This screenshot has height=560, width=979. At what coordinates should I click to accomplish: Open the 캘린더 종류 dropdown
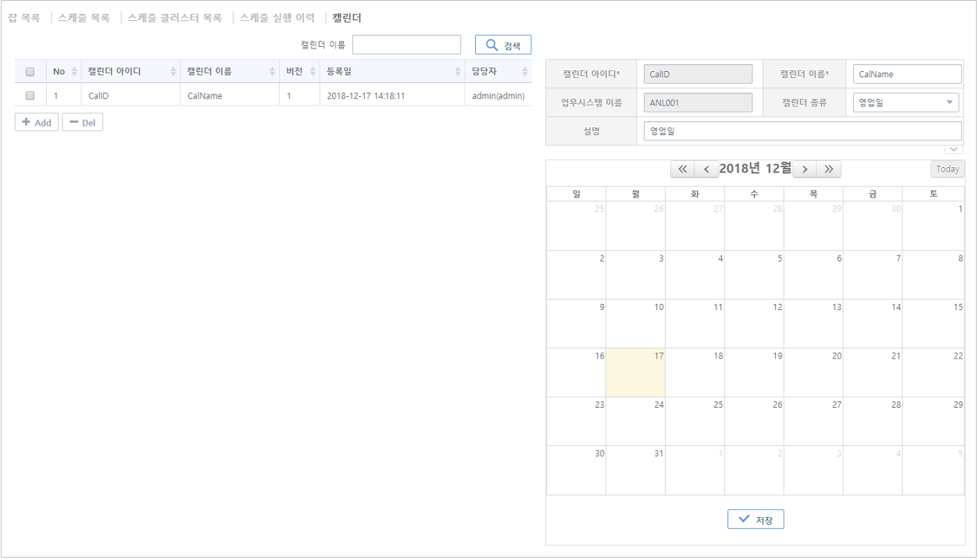[907, 102]
